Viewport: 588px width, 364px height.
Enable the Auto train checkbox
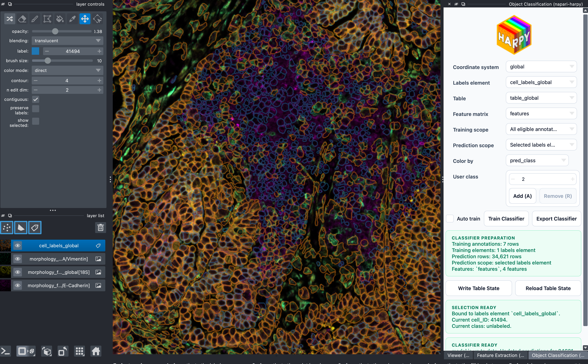[x=450, y=219]
